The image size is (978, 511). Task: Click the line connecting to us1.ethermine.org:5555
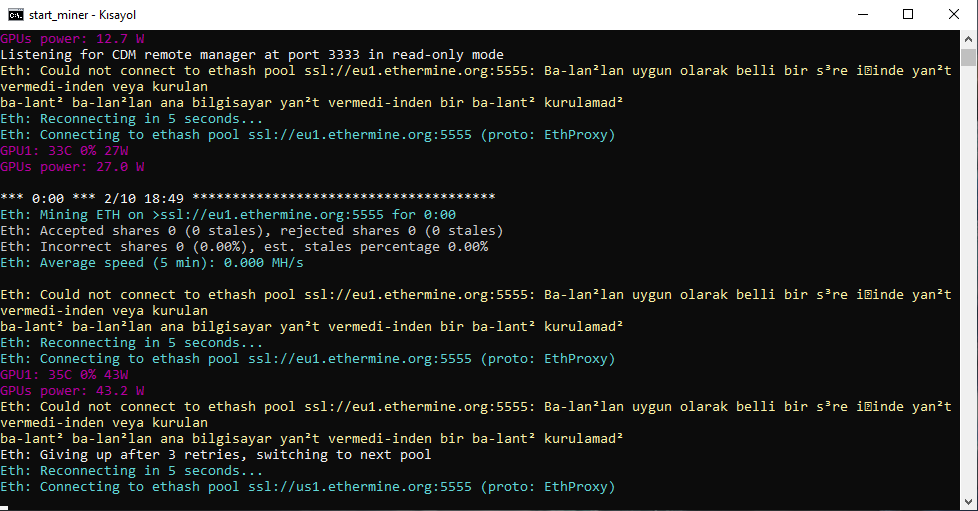tap(307, 487)
